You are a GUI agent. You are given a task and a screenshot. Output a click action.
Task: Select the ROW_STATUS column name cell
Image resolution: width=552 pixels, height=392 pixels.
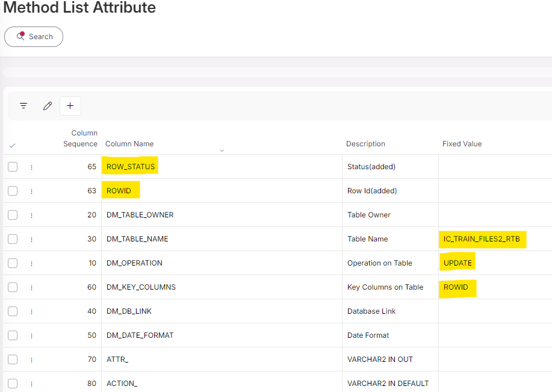pos(222,167)
